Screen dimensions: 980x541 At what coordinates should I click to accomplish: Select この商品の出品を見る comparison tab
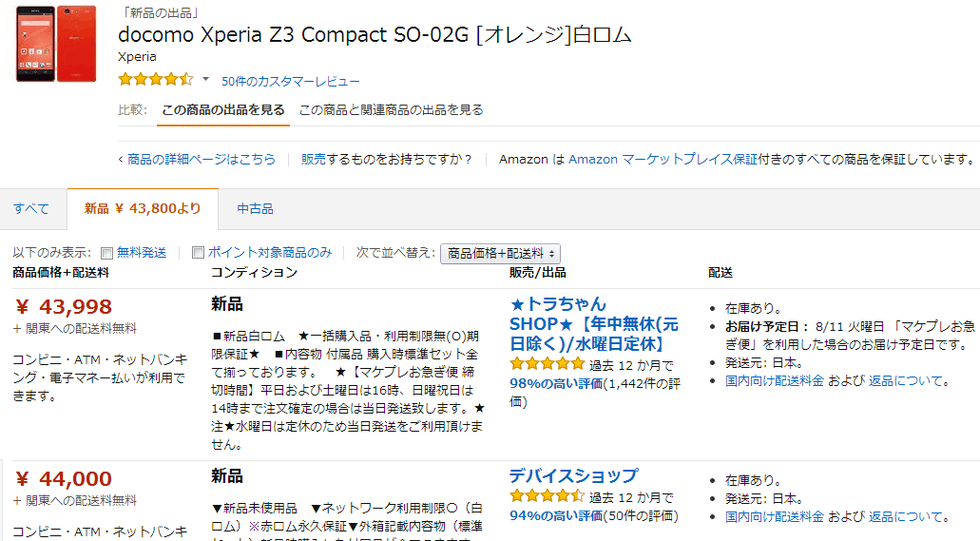click(x=223, y=109)
